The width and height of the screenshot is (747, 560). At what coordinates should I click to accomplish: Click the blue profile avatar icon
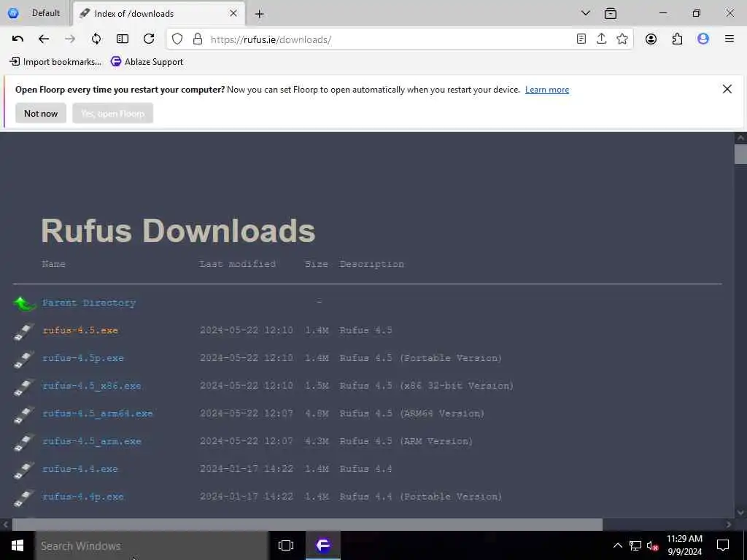pos(703,39)
